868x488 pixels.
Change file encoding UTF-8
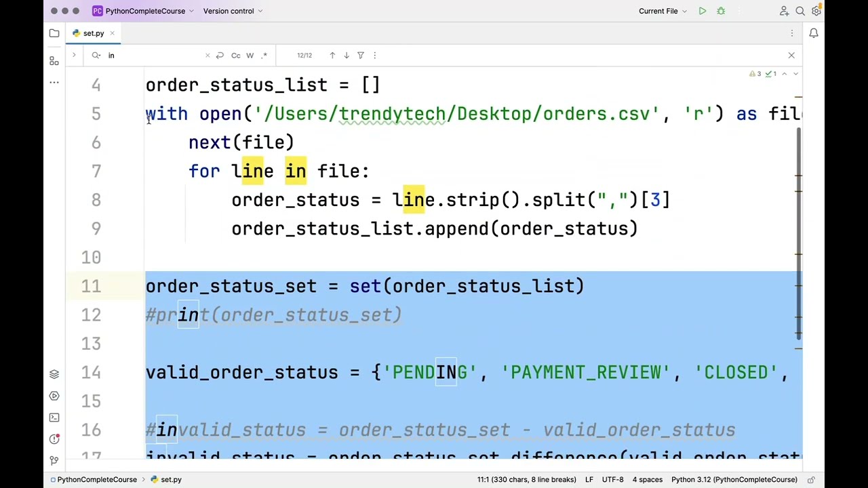[x=612, y=480]
